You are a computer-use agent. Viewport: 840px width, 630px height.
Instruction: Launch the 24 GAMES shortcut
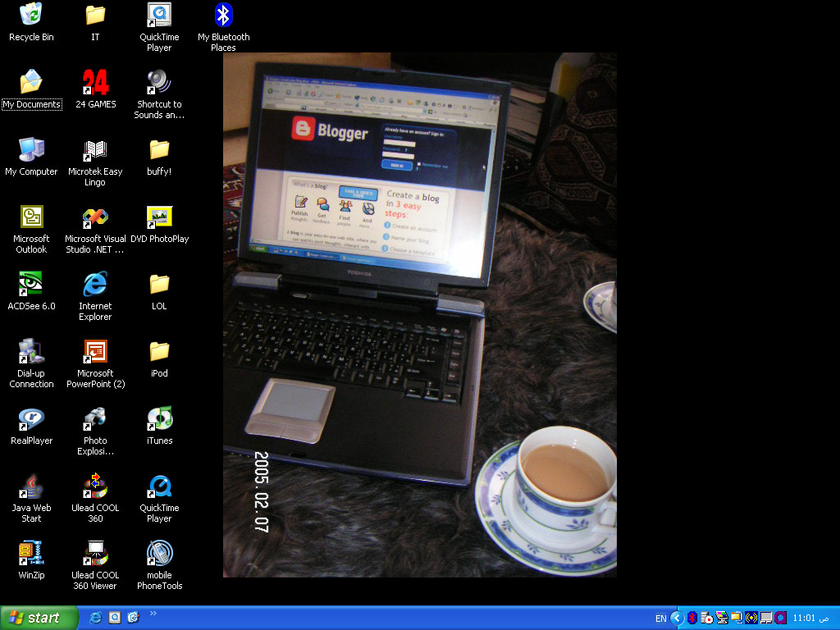coord(95,89)
